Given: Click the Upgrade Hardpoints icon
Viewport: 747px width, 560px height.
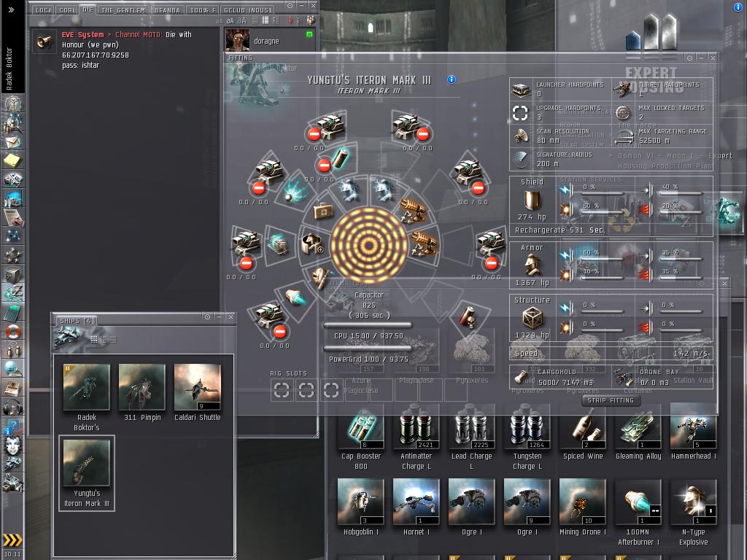Looking at the screenshot, I should click(521, 113).
